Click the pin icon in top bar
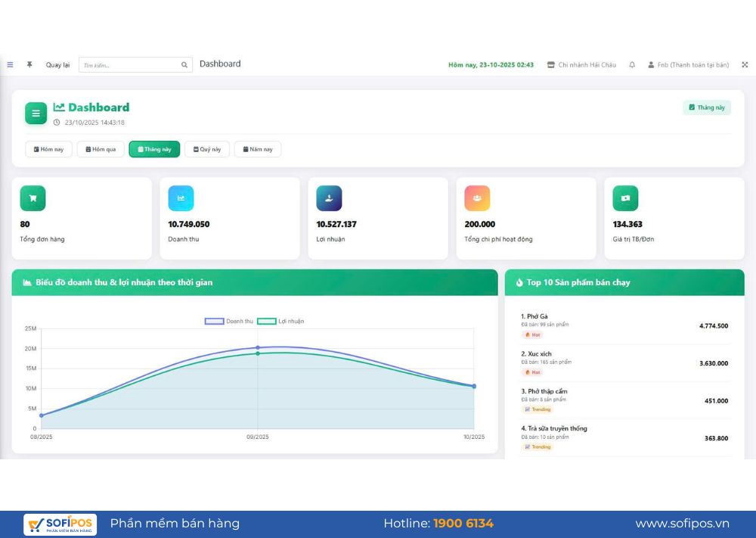 (x=29, y=64)
